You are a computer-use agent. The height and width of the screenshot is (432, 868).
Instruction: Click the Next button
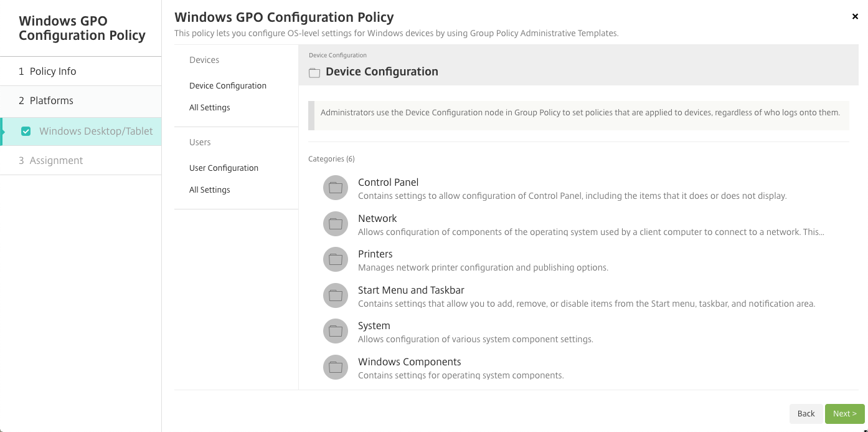coord(845,413)
